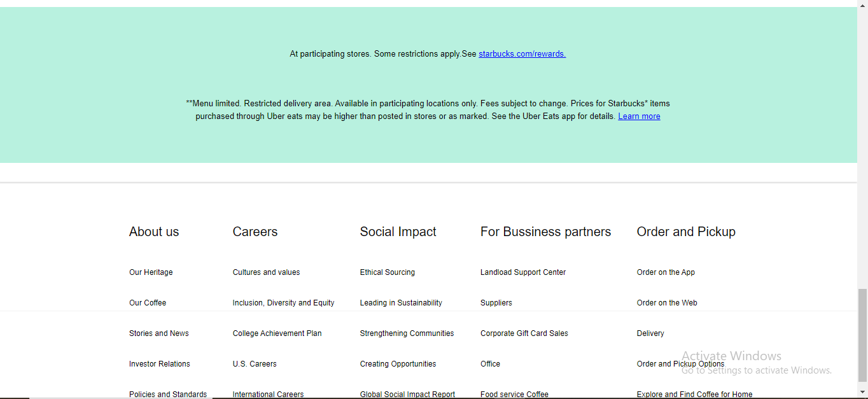Open U.S. Careers link
Image resolution: width=868 pixels, height=399 pixels.
coord(255,364)
